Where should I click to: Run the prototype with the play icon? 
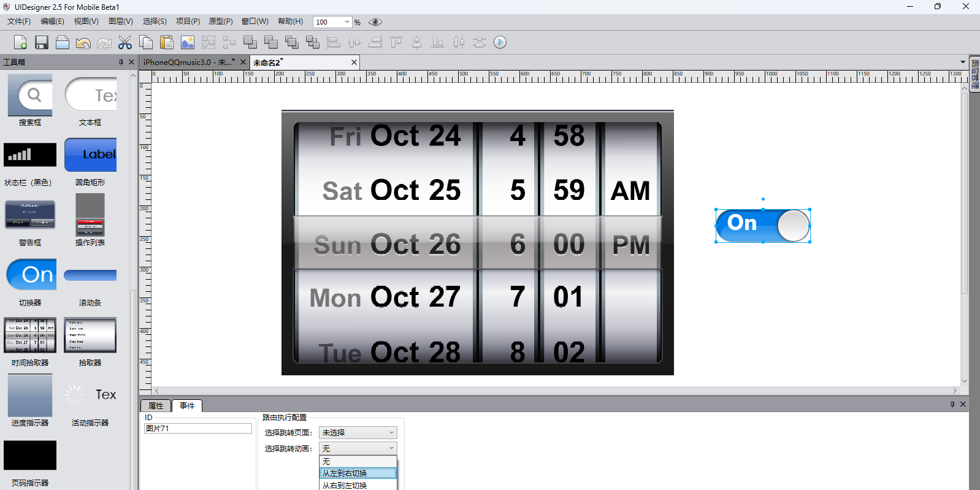(500, 42)
